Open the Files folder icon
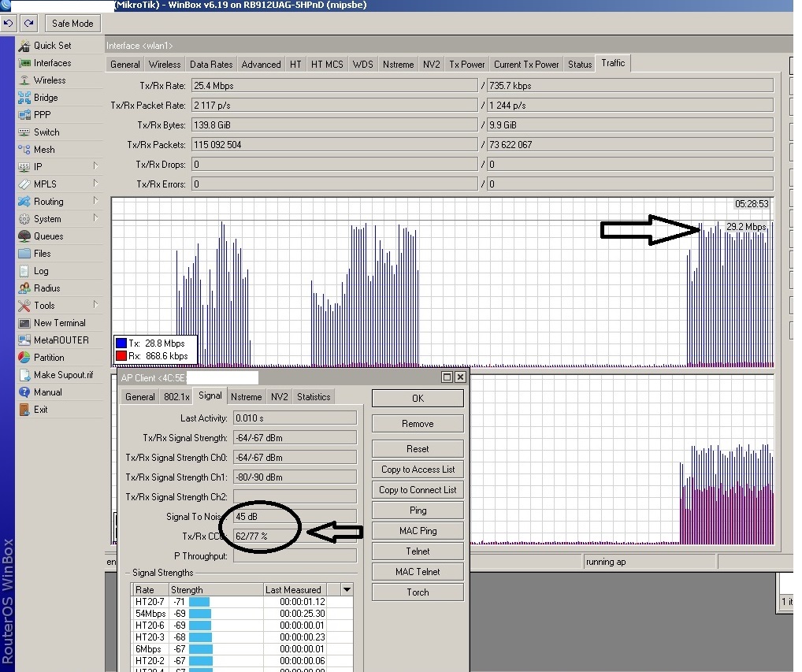The image size is (802, 672). 24,254
